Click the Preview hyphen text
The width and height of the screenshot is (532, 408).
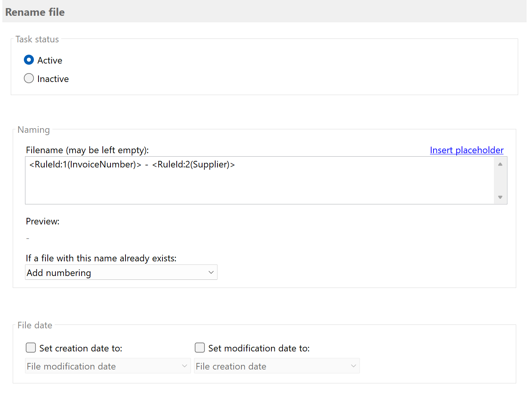pyautogui.click(x=27, y=238)
